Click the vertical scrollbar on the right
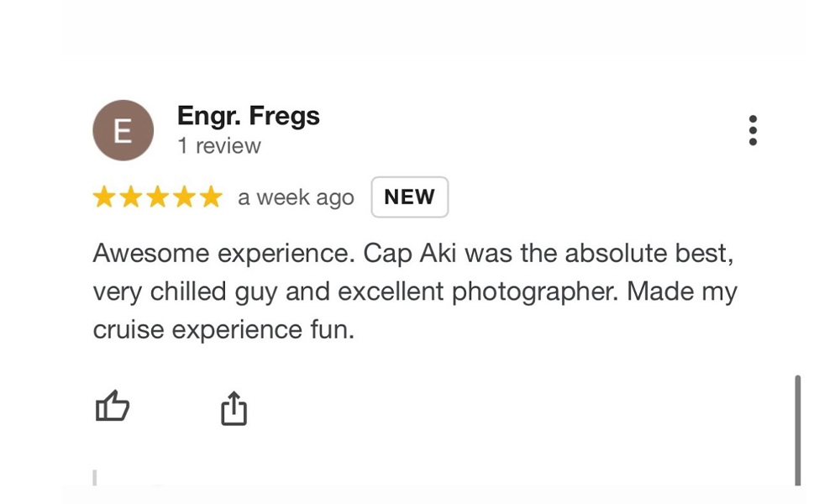 point(797,428)
